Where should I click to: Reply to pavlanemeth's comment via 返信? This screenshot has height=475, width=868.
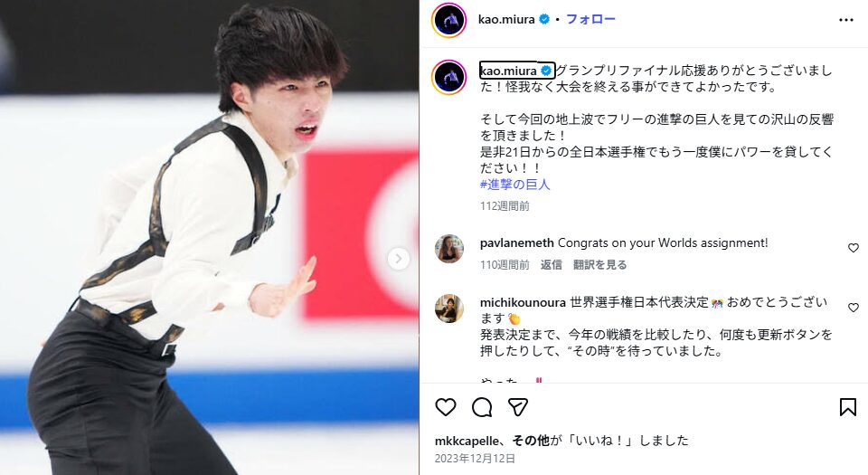pos(551,264)
